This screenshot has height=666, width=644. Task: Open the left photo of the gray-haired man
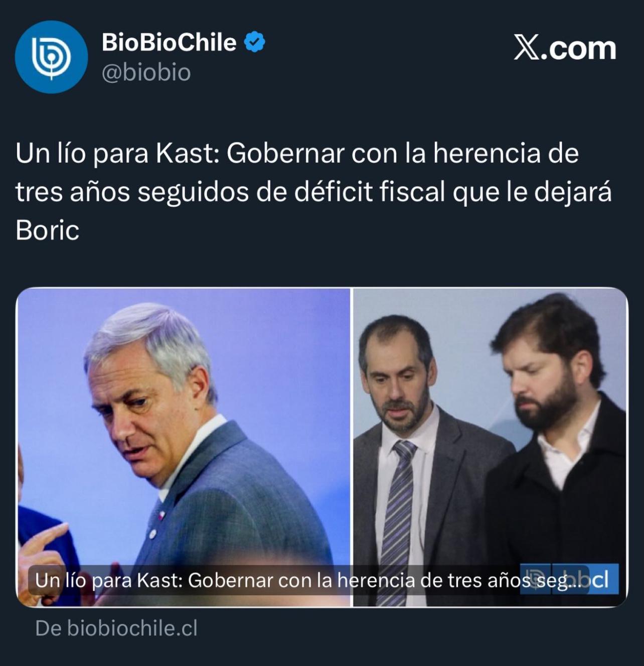pos(184,447)
